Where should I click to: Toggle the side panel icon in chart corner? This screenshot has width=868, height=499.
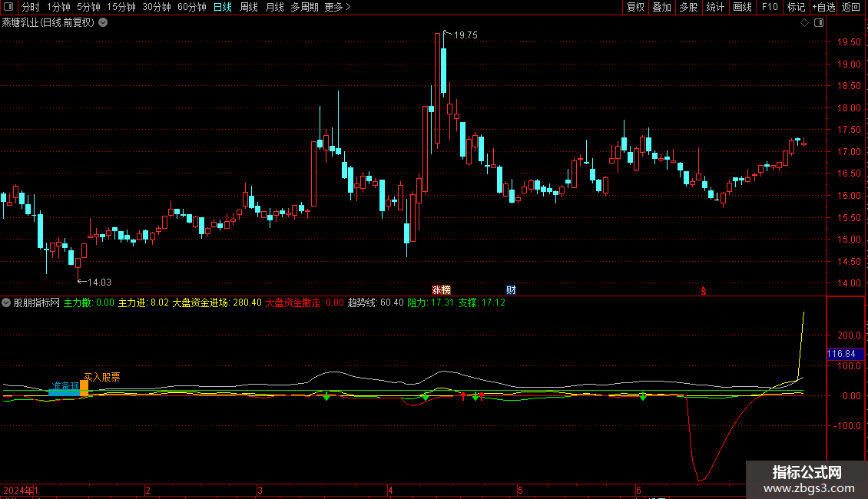(819, 23)
